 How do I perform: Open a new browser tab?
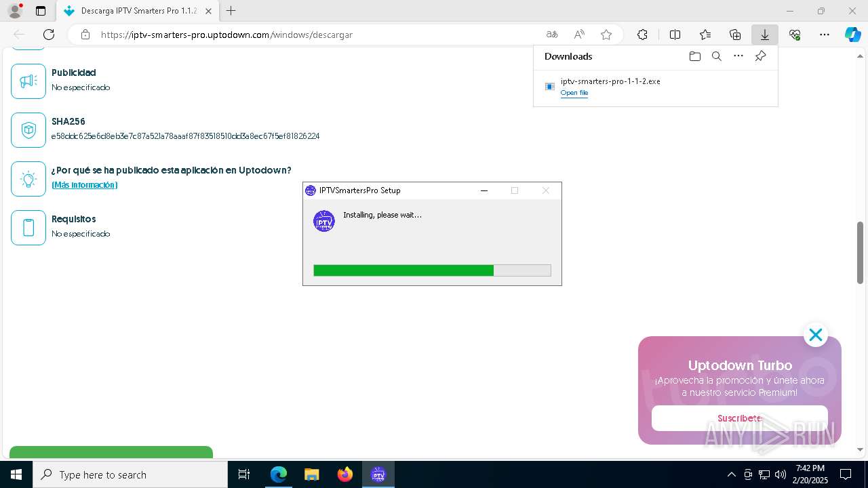(231, 11)
